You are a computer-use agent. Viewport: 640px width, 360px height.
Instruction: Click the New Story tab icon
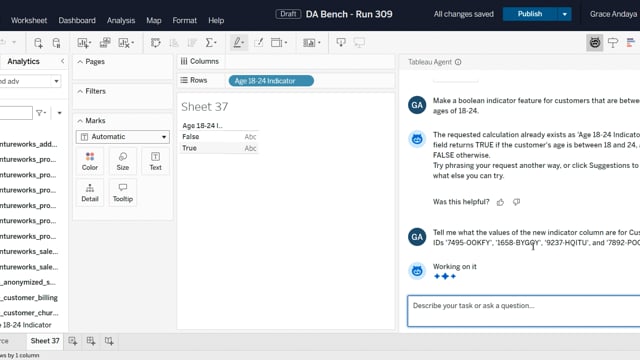(109, 341)
